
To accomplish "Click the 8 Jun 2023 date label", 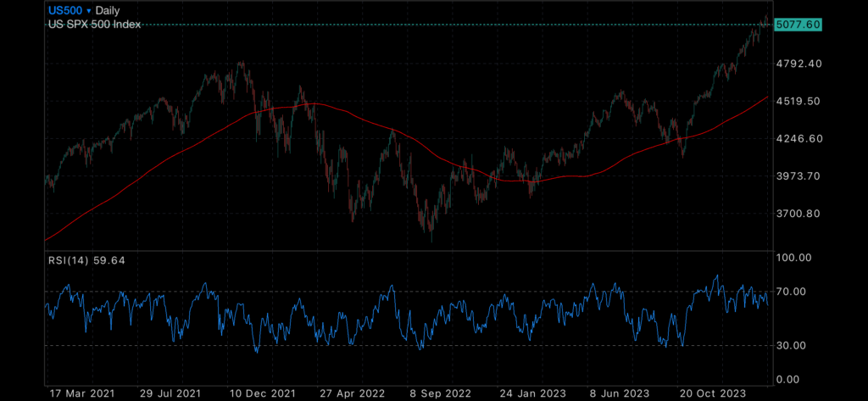I will (x=620, y=393).
